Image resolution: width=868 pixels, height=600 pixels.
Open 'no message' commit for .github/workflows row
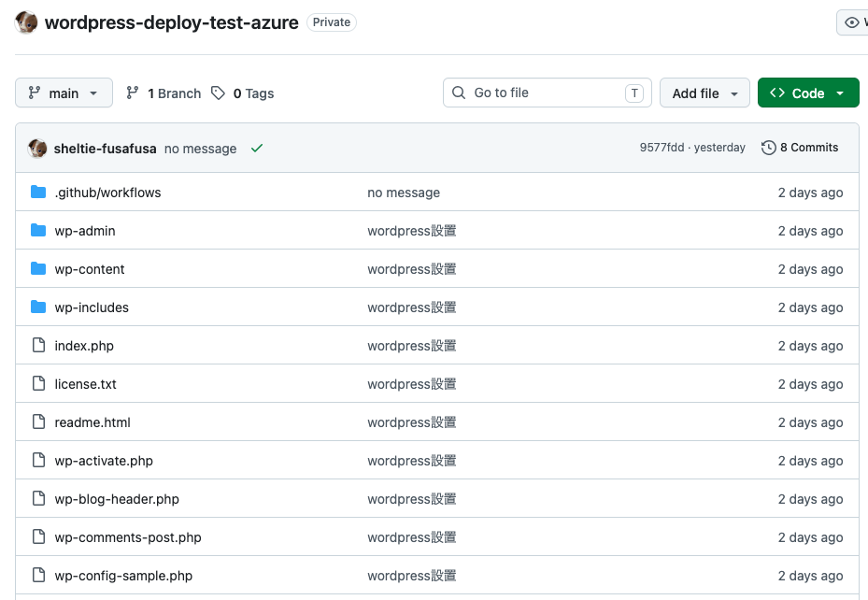pos(404,193)
